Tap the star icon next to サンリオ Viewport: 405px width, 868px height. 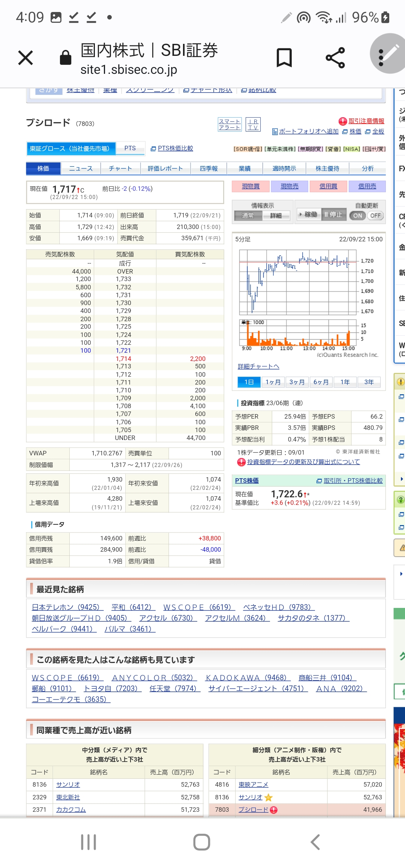tap(268, 797)
